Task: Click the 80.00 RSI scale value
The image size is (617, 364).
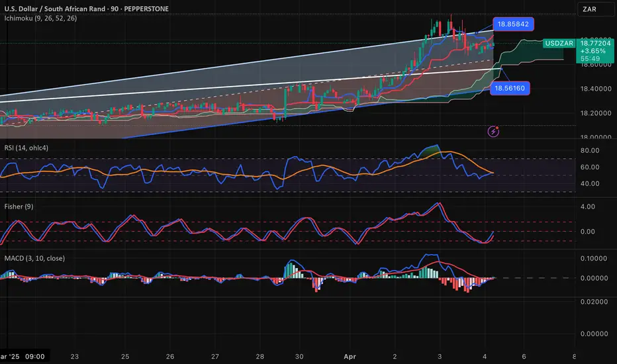Action: click(x=590, y=150)
